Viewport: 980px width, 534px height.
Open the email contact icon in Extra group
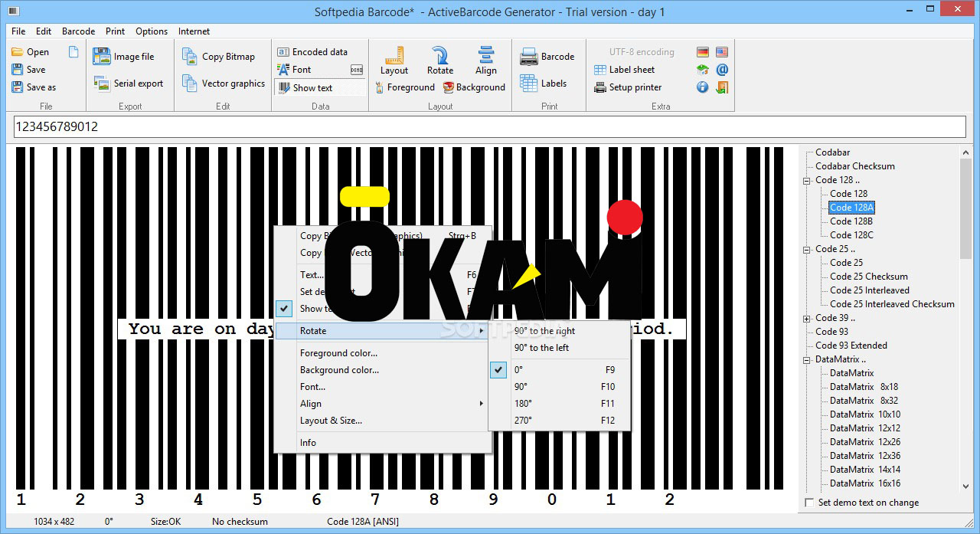point(721,69)
